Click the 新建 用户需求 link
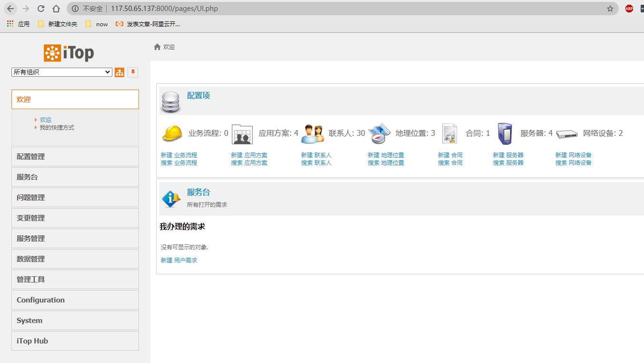The image size is (644, 363). [x=178, y=260]
